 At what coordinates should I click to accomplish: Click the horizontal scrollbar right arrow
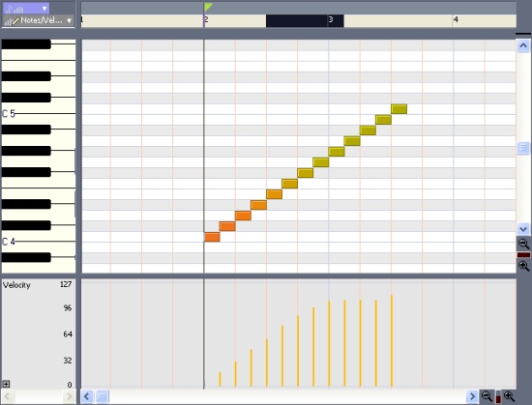pyautogui.click(x=472, y=396)
